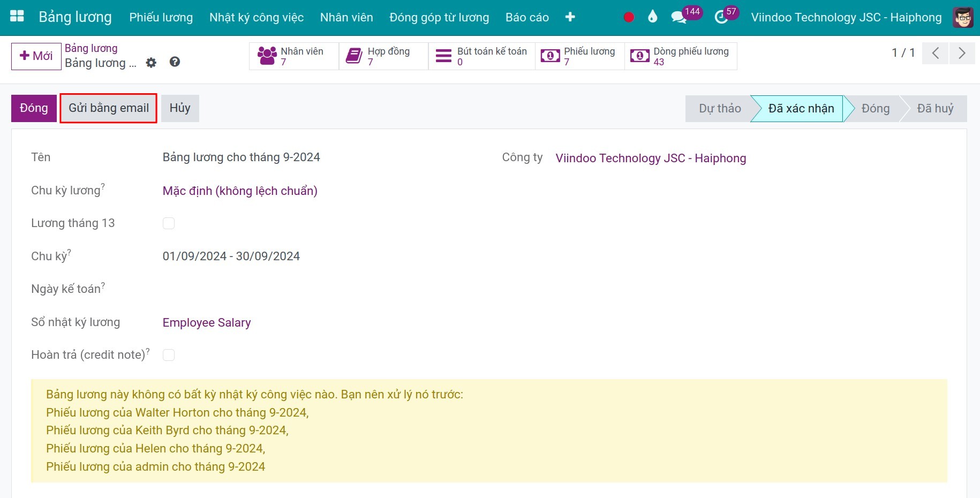Screen dimensions: 980x498
Task: Go to previous record arrow
Action: click(x=936, y=53)
